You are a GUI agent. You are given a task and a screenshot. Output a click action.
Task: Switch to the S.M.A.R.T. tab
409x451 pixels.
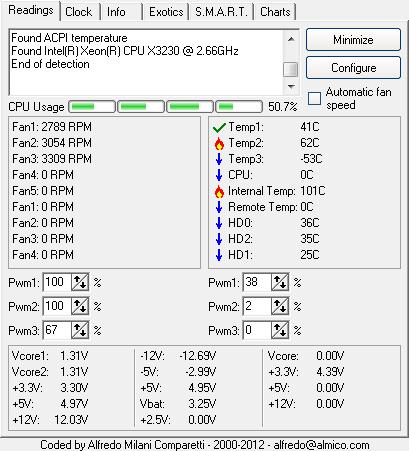click(222, 12)
